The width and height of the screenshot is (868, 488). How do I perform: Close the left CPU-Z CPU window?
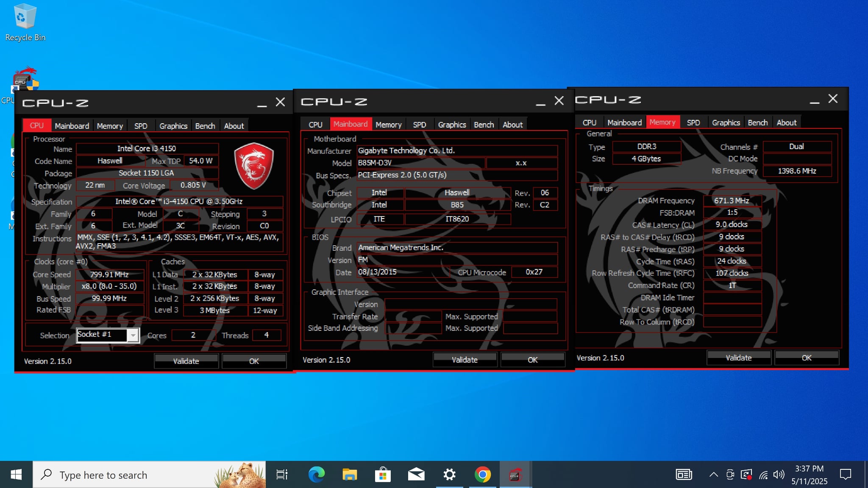[280, 102]
